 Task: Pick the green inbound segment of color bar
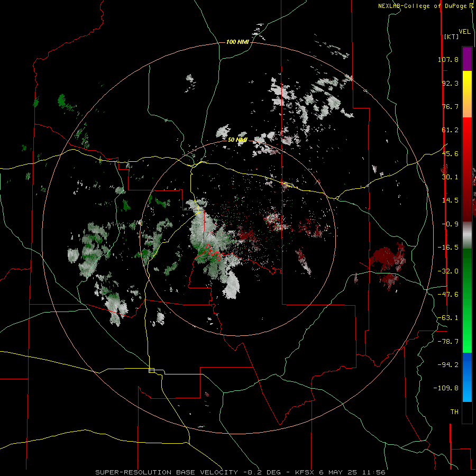(467, 300)
